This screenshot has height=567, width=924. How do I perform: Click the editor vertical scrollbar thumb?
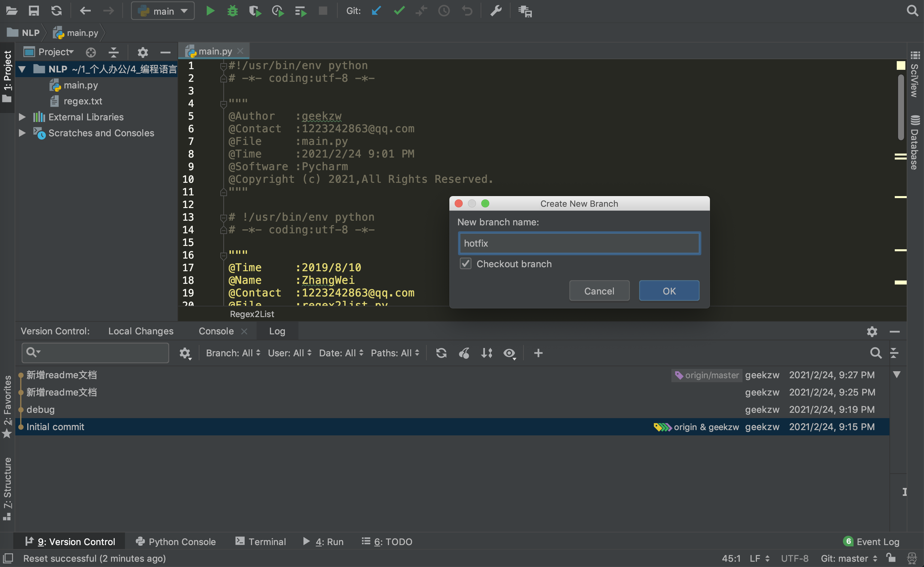(900, 107)
